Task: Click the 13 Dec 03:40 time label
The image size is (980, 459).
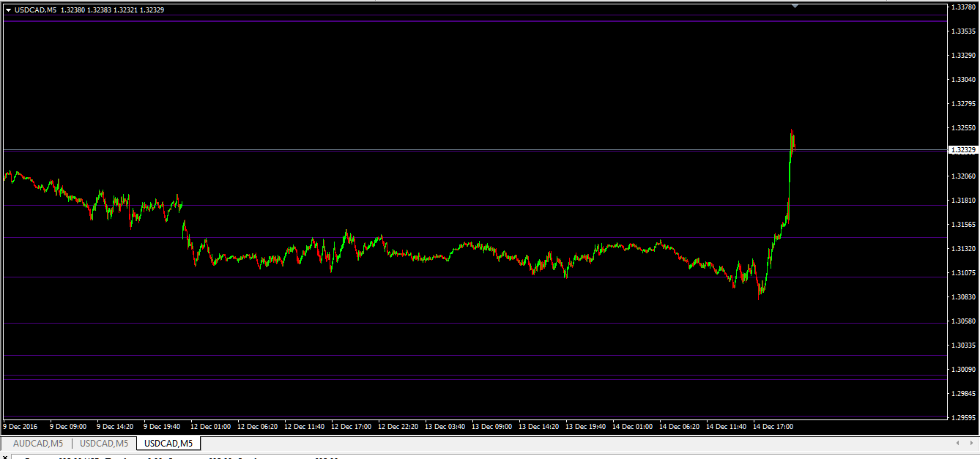Action: pyautogui.click(x=445, y=426)
